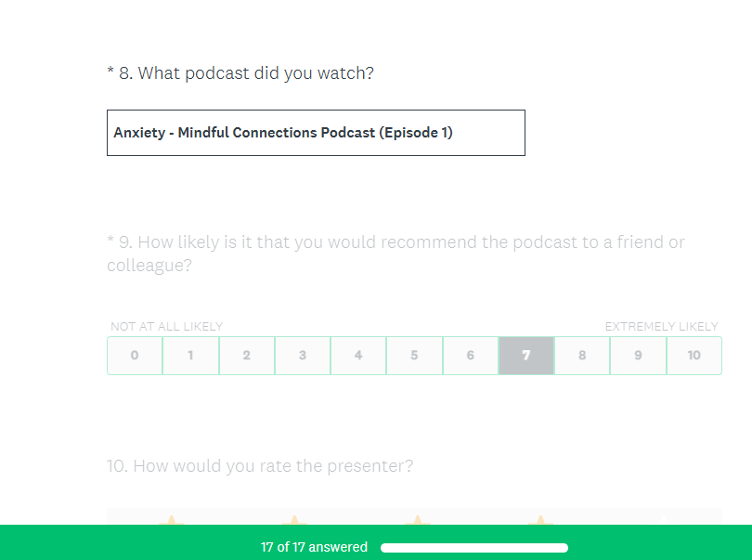Click the selected 7 rating
This screenshot has width=752, height=560.
click(526, 356)
